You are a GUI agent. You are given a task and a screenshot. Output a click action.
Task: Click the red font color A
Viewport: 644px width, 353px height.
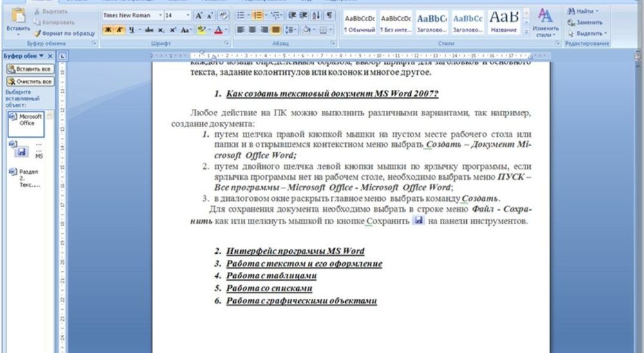[x=218, y=30]
